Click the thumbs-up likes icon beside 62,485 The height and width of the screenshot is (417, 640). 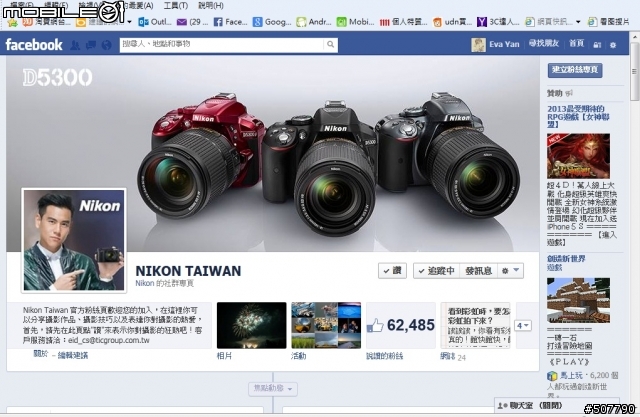click(x=375, y=326)
